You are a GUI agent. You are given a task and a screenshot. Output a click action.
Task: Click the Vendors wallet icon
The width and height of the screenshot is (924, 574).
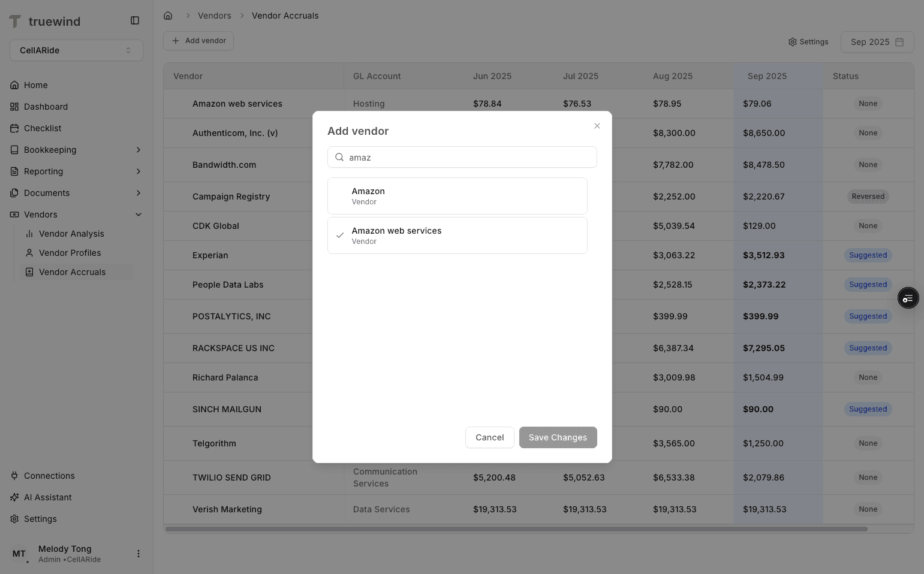pos(14,215)
